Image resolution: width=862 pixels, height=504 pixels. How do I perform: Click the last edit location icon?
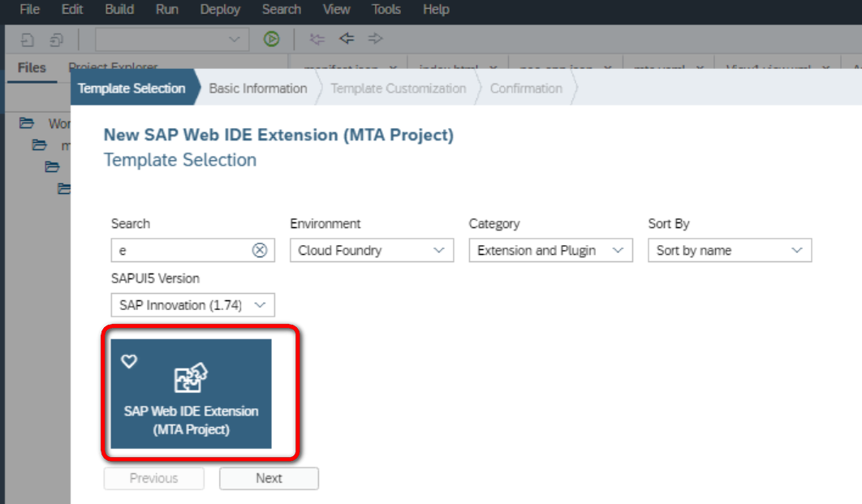(317, 39)
